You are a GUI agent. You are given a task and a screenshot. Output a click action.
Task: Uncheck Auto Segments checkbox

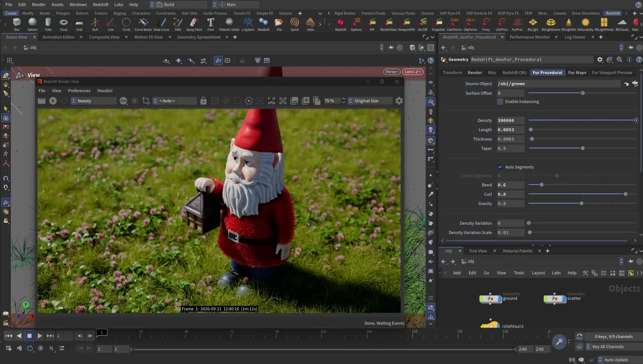coord(500,167)
